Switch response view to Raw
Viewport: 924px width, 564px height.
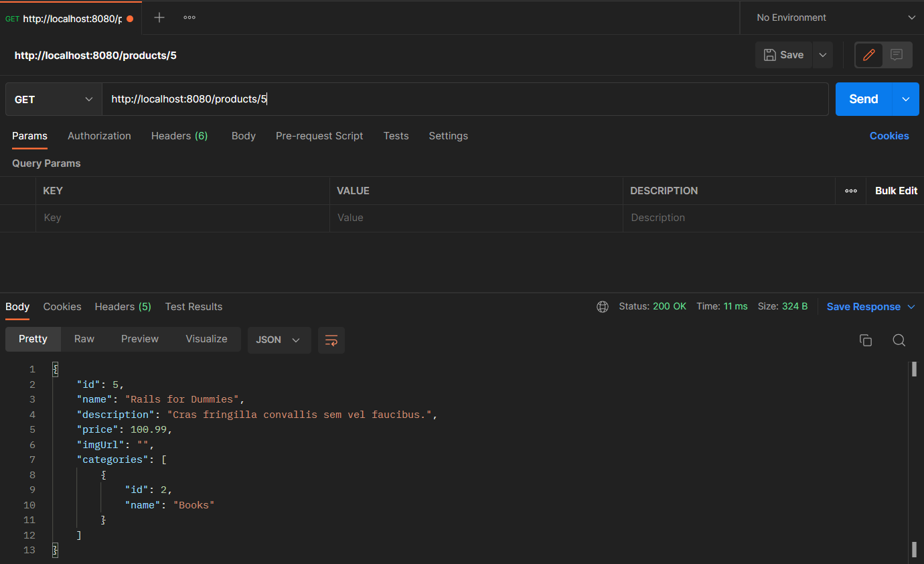click(84, 339)
